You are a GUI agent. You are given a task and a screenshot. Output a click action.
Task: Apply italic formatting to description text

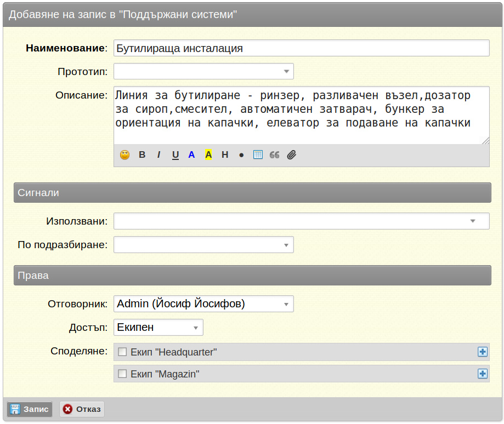click(x=159, y=154)
